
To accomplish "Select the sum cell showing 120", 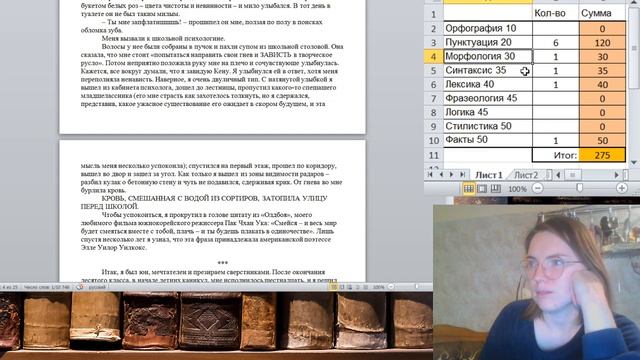I will 602,43.
